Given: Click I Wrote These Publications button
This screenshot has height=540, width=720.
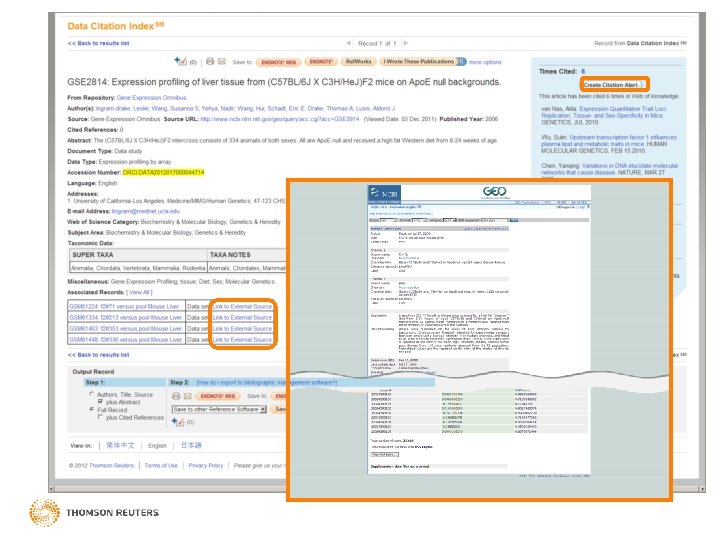Looking at the screenshot, I should tap(418, 62).
